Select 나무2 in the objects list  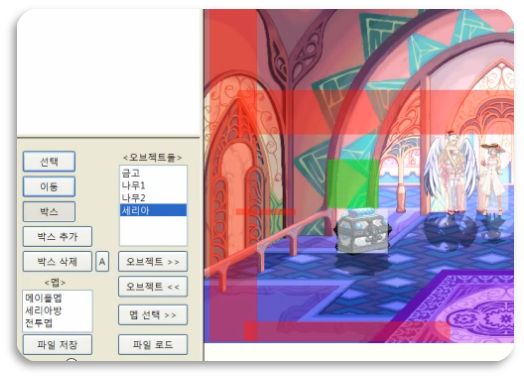point(153,198)
